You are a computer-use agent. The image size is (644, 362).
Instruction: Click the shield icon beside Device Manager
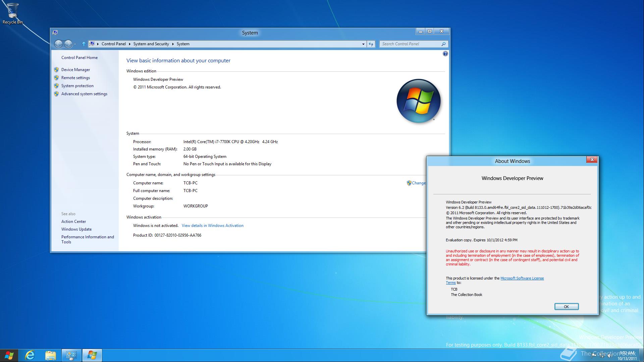(56, 70)
